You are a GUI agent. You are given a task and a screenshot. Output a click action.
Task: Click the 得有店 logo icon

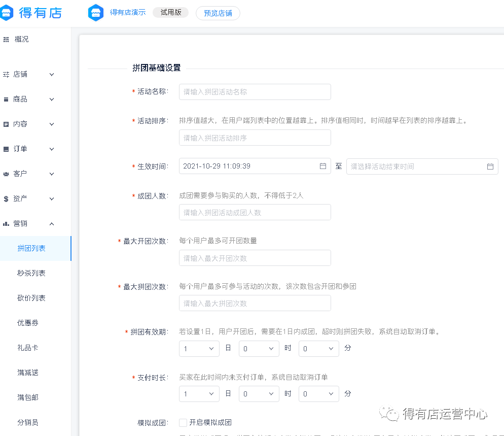6,13
